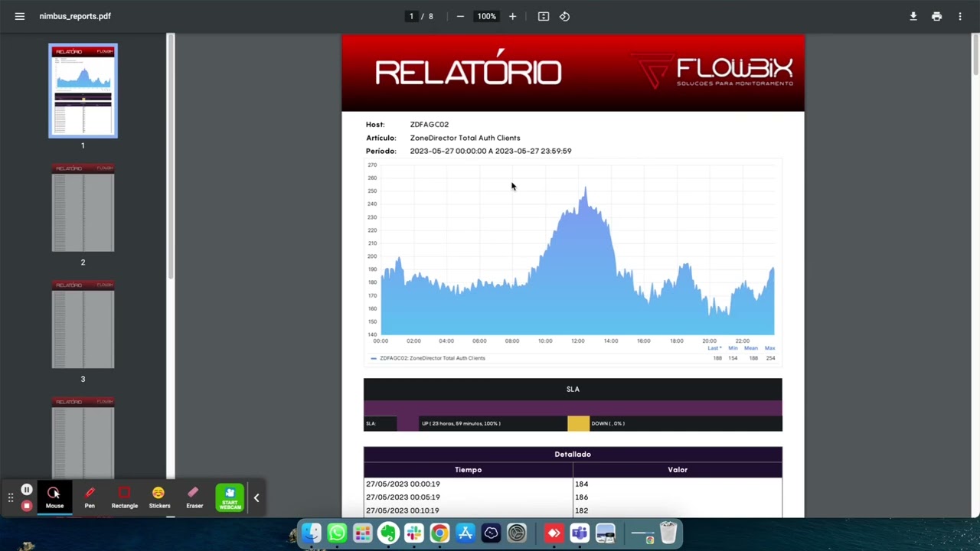Click the yellow SLA bar segment
This screenshot has width=980, height=551.
578,423
